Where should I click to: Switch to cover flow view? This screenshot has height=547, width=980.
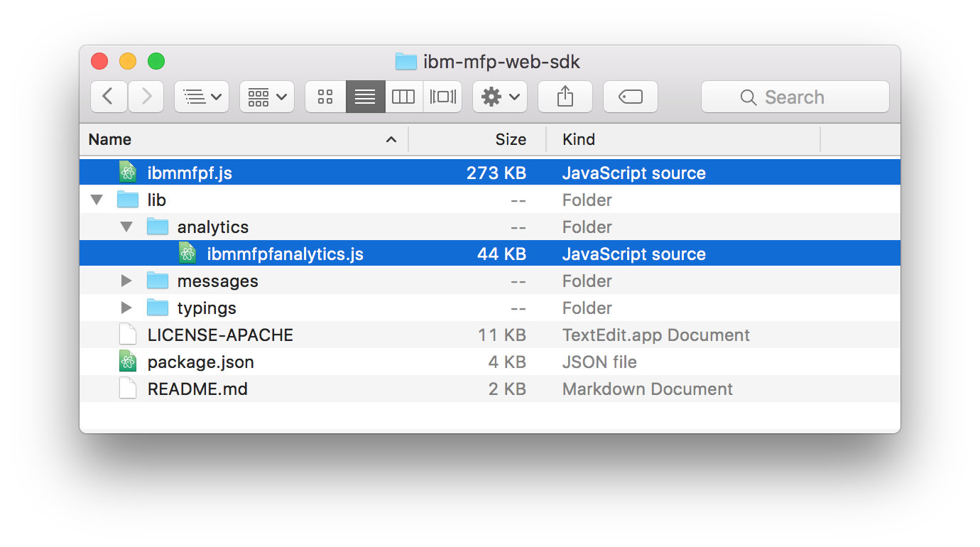[x=442, y=97]
